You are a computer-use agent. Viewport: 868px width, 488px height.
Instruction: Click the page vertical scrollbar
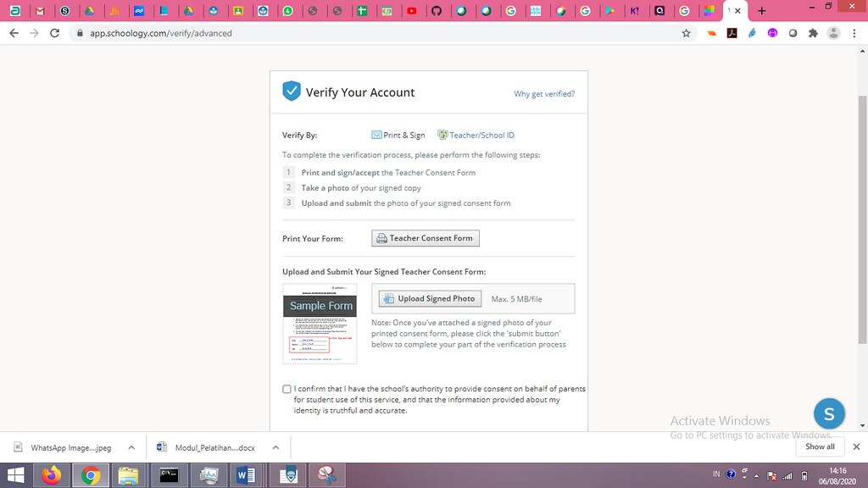pos(862,221)
